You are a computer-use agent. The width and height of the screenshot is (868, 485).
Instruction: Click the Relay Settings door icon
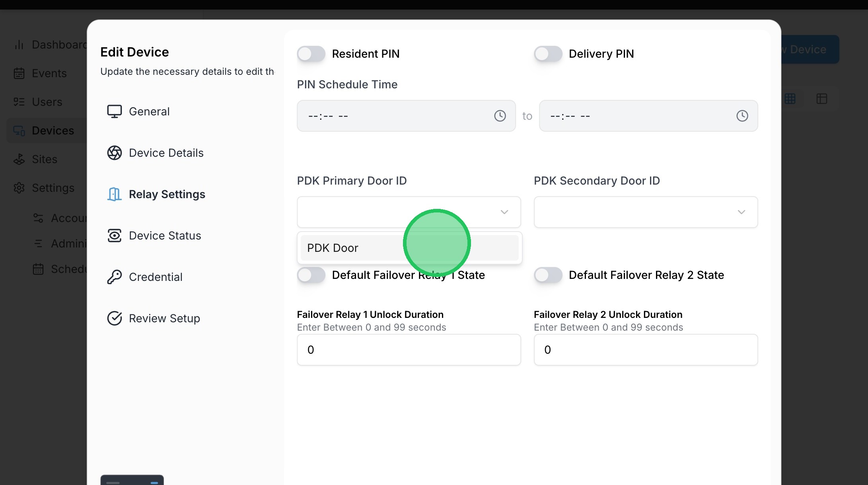click(114, 194)
